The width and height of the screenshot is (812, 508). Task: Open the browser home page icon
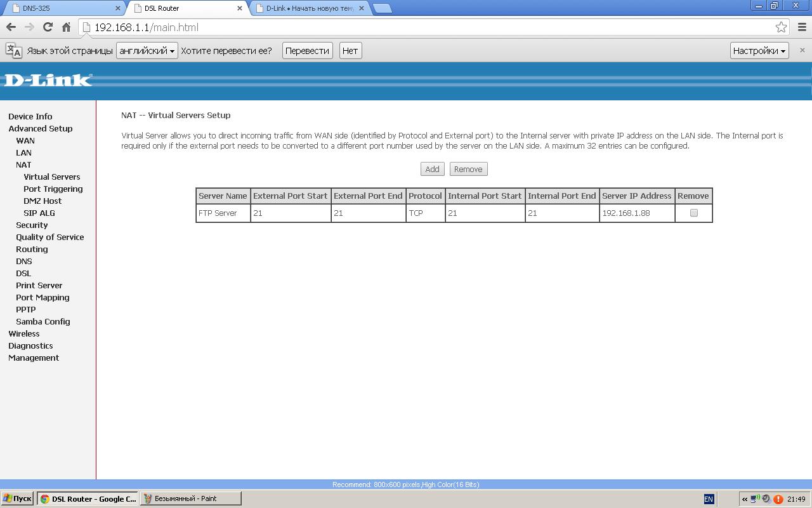(66, 27)
